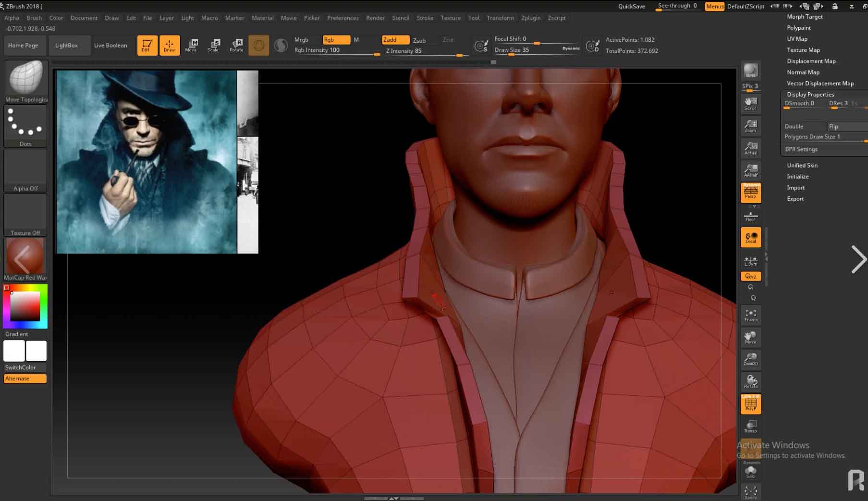Click the Floor grid icon
Image resolution: width=868 pixels, height=501 pixels.
(750, 216)
